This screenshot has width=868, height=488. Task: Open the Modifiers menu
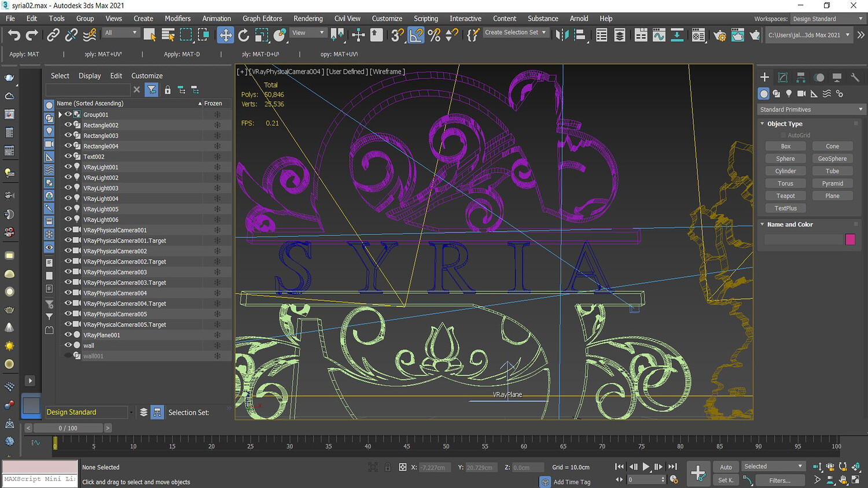(x=178, y=19)
